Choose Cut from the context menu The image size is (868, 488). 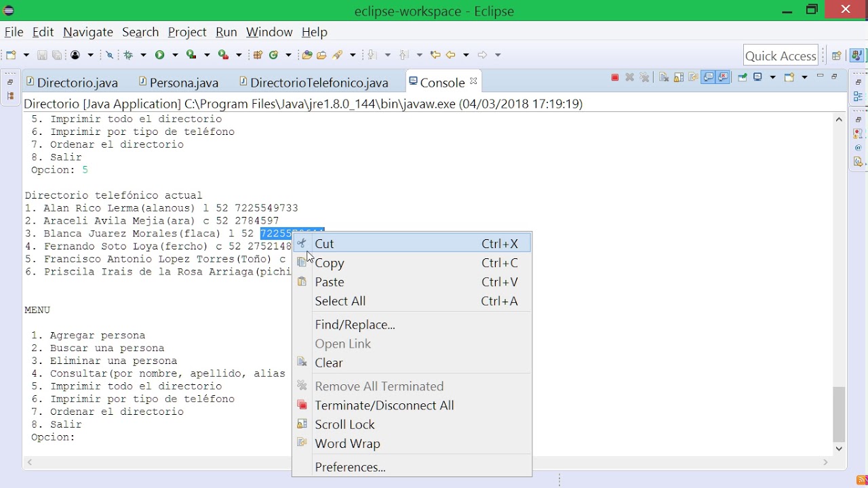(412, 243)
